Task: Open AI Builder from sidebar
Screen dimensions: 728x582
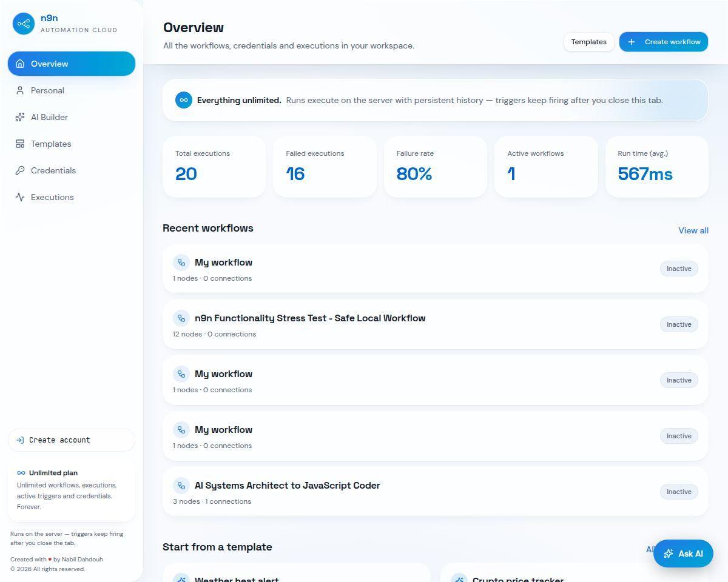Action: pyautogui.click(x=72, y=117)
